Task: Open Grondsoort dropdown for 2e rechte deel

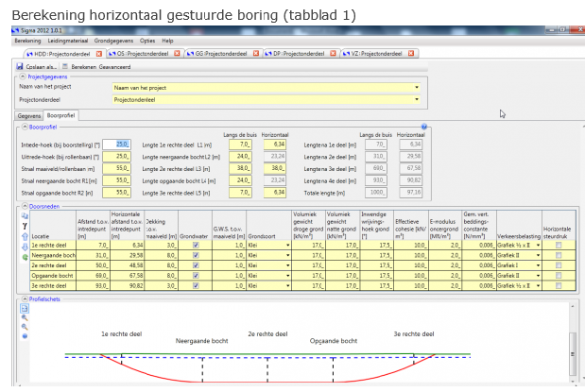Action: 287,266
